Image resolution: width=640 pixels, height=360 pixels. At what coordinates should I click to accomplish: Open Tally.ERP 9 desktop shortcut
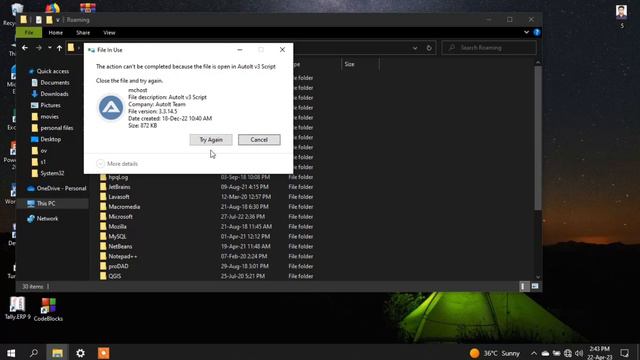(17, 308)
